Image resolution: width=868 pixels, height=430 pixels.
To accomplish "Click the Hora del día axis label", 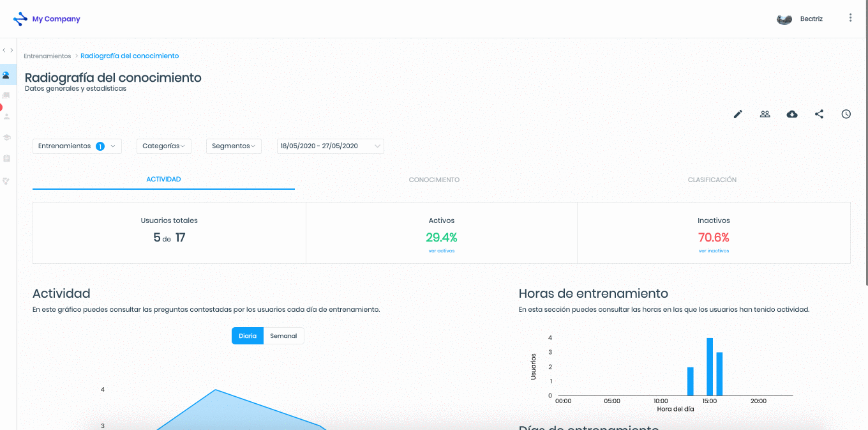I will 675,409.
